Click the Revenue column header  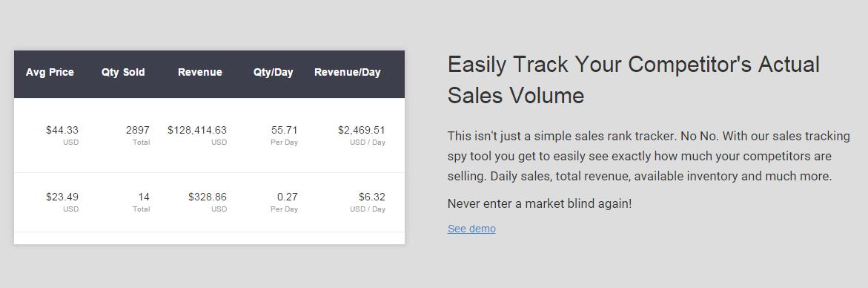(x=200, y=72)
